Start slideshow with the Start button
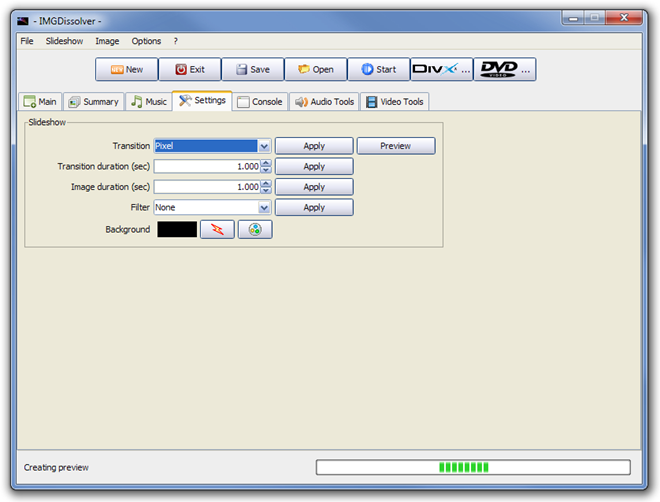The width and height of the screenshot is (660, 502). pyautogui.click(x=379, y=69)
